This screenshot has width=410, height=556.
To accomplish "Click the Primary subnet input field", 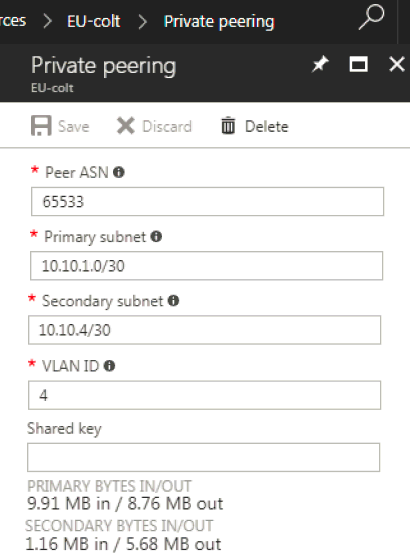I will [x=206, y=266].
